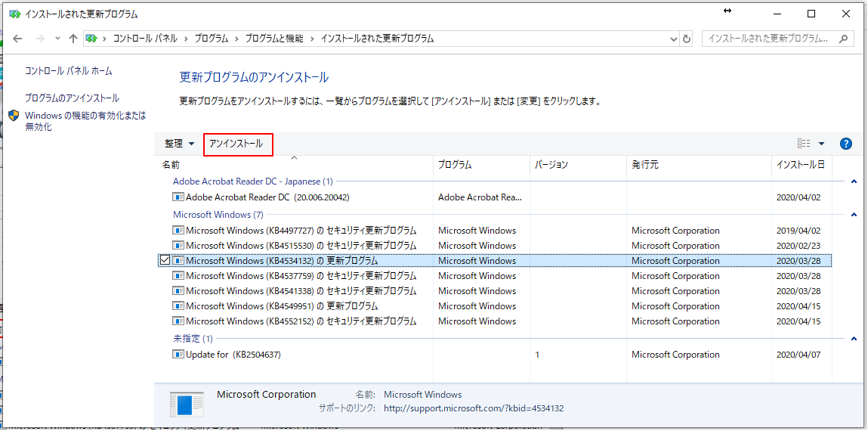Image resolution: width=868 pixels, height=431 pixels.
Task: Focus the search installed updates field
Action: (x=777, y=39)
